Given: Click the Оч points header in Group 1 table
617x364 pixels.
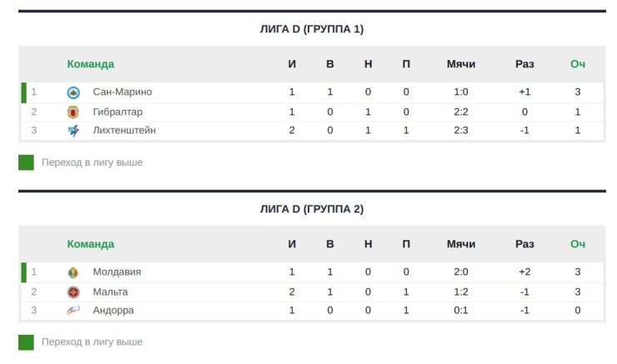Looking at the screenshot, I should (x=578, y=64).
